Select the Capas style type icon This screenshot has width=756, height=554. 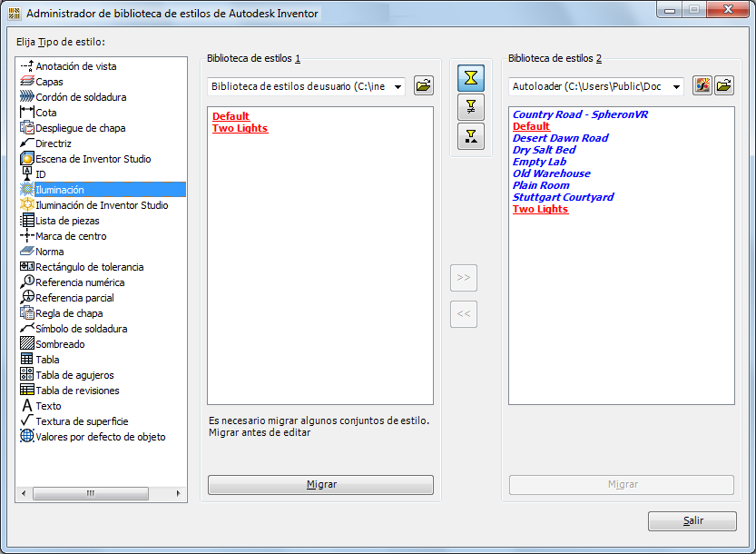27,82
